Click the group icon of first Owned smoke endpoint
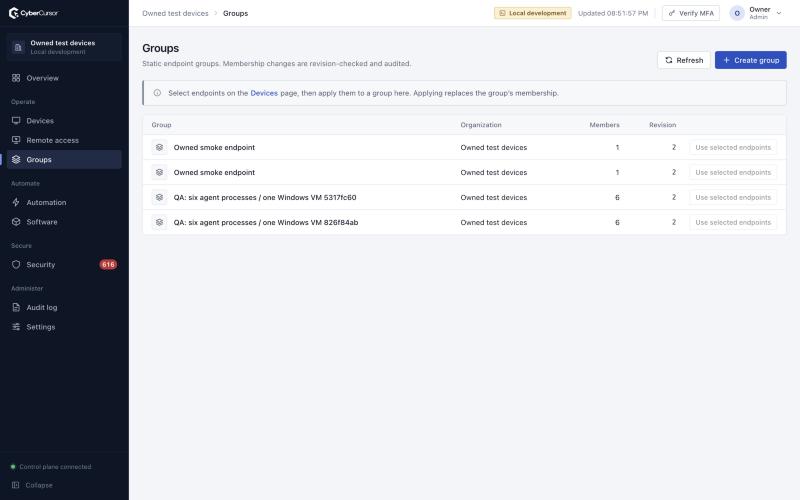This screenshot has height=500, width=800. (x=159, y=147)
